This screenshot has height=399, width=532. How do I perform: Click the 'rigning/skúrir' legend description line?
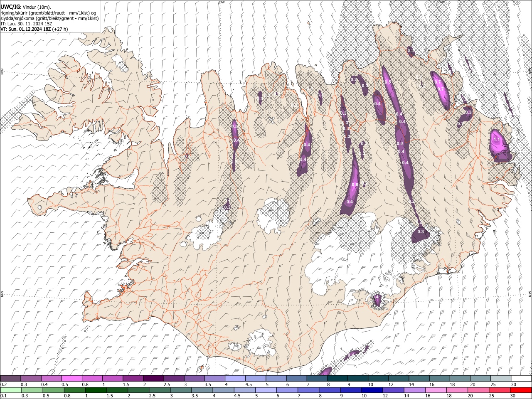pos(48,12)
